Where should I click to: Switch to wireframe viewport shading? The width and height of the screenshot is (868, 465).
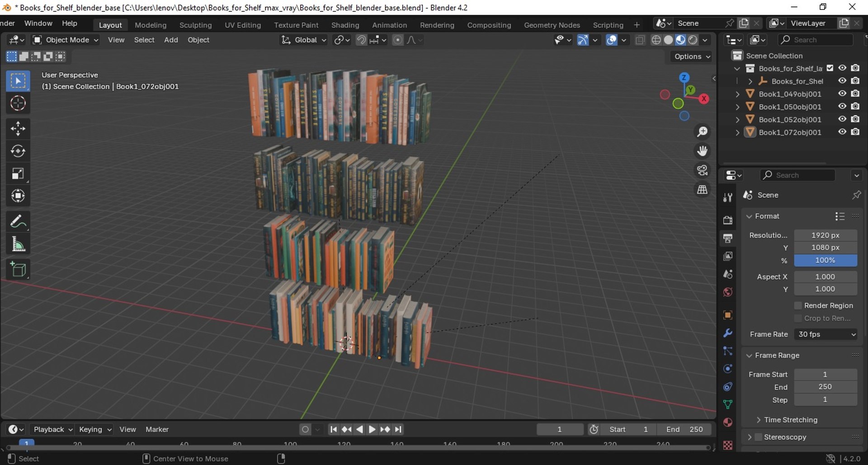[656, 40]
